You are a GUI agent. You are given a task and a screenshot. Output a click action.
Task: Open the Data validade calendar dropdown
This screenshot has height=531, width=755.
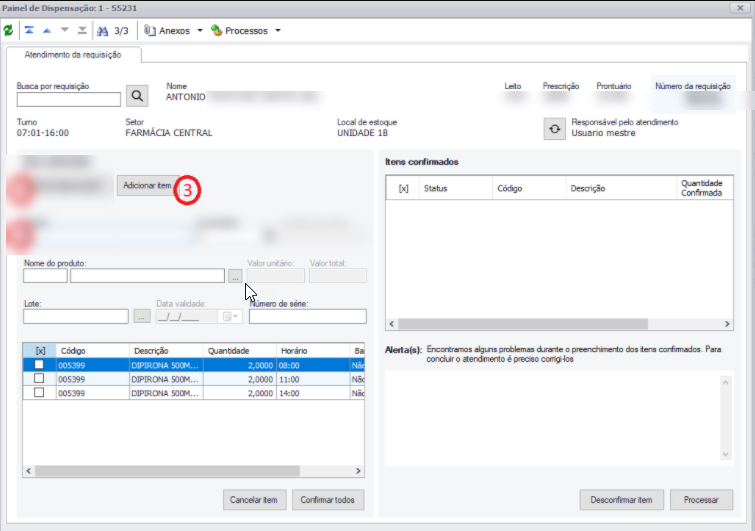[230, 316]
